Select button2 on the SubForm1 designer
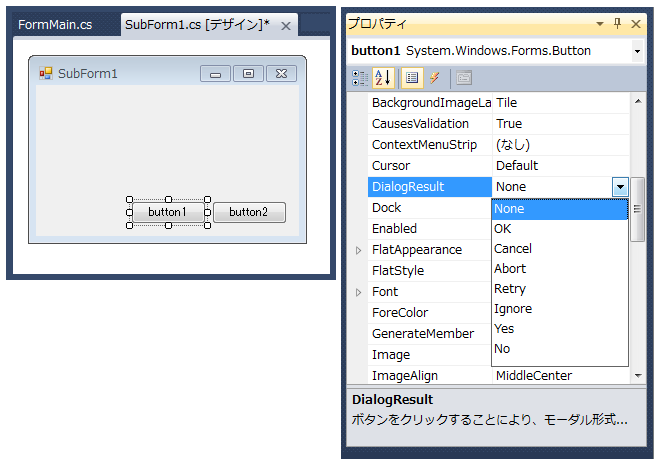The image size is (661, 468). (249, 212)
